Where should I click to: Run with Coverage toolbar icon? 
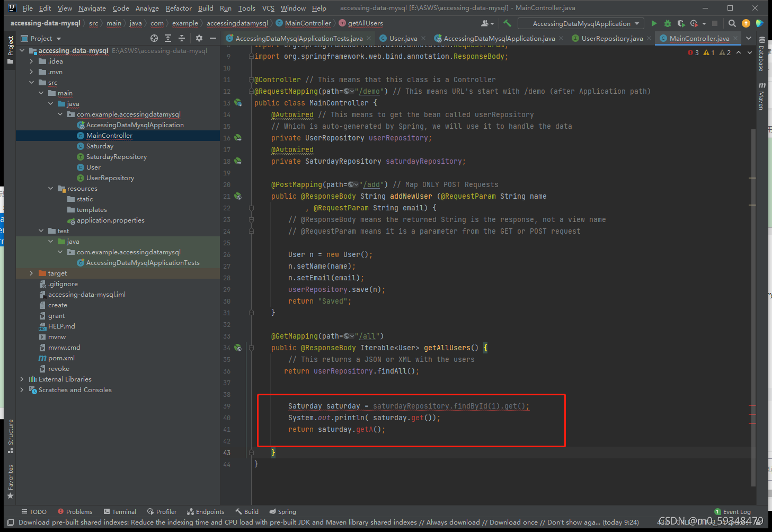pyautogui.click(x=681, y=23)
